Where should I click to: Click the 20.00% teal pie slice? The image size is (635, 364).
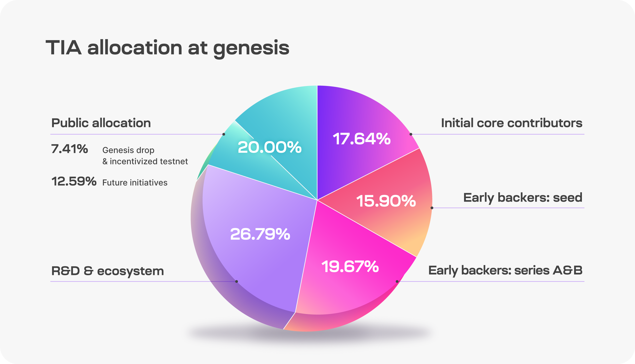click(x=269, y=147)
